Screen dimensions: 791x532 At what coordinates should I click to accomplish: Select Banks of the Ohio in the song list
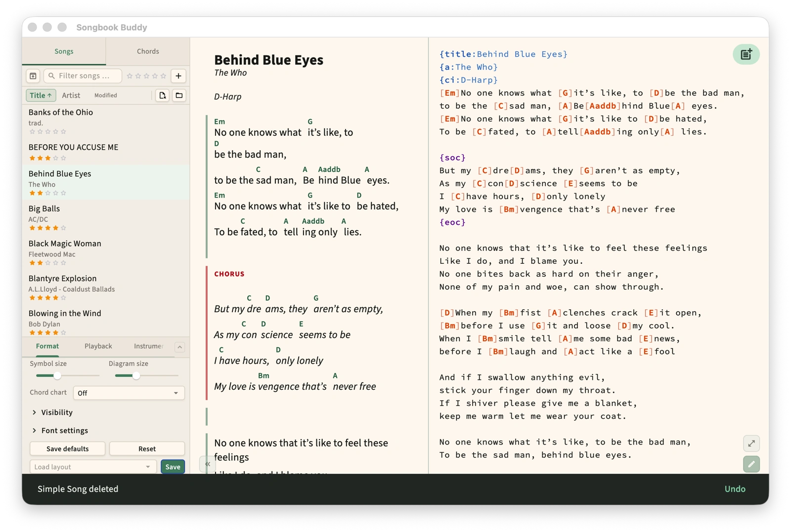click(x=106, y=122)
